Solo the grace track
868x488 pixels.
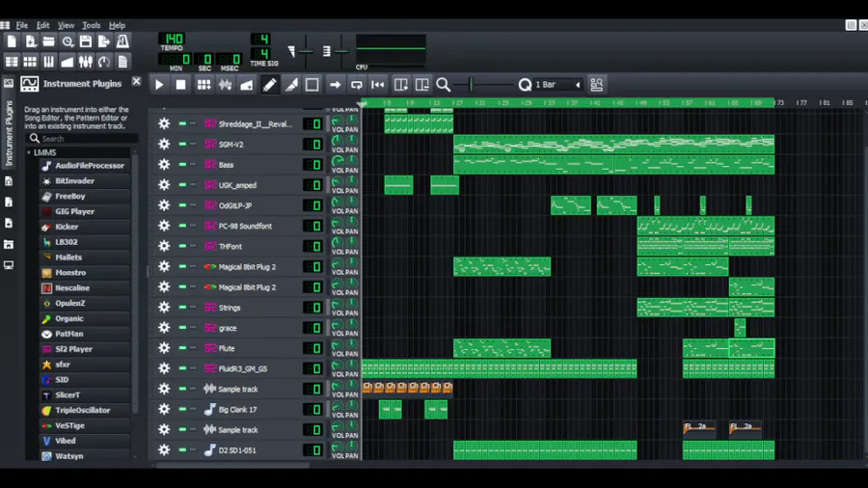(193, 328)
